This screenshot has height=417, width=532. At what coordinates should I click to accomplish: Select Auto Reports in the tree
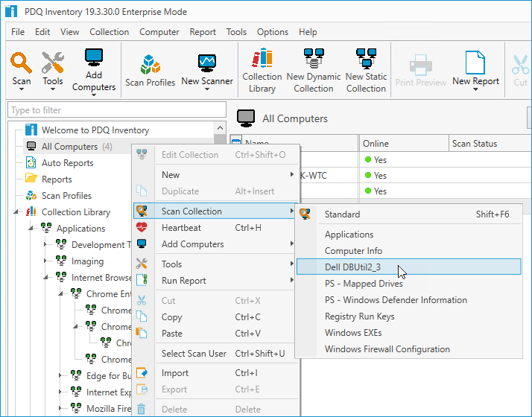67,163
